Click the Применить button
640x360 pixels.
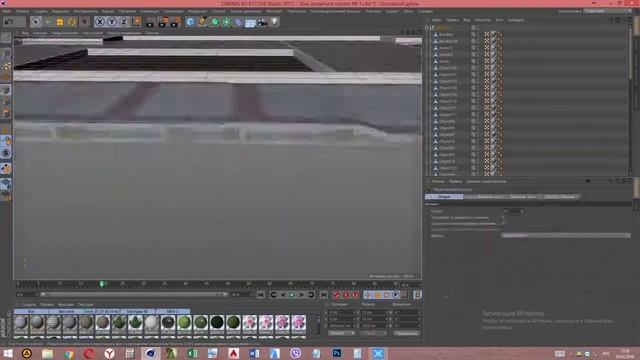click(407, 333)
